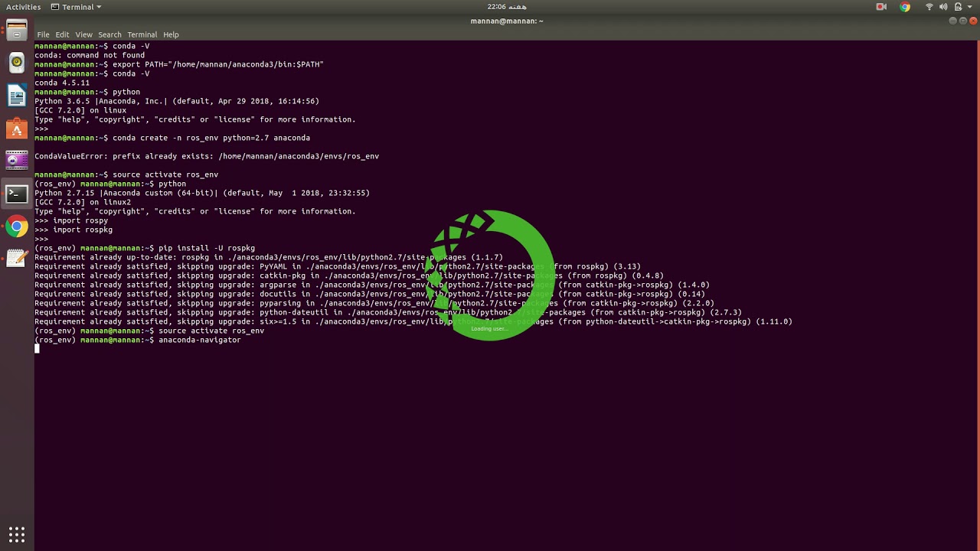Click the screen recording indicator in top bar
Viewport: 980px width, 551px height.
tap(881, 7)
